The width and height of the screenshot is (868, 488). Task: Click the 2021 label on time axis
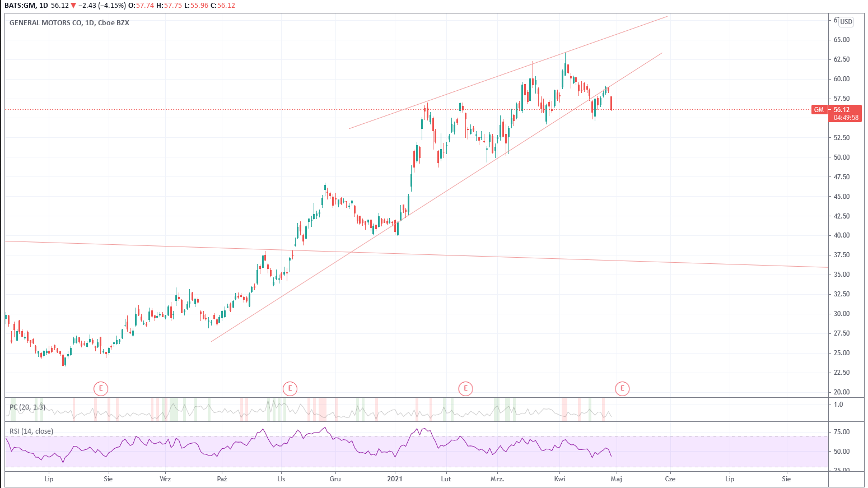(395, 479)
